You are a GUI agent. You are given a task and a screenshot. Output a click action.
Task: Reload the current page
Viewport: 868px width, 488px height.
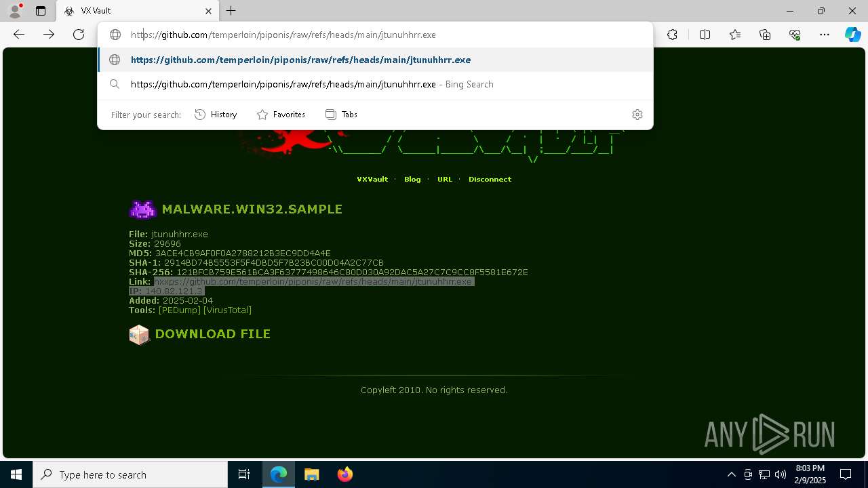pyautogui.click(x=79, y=35)
